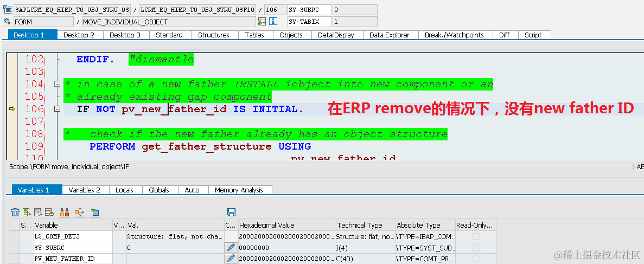Viewport: 644px width, 264px height.
Task: Click the SAPLCRM_EQ_HIER_TO_OBJ_STRU_OS program field
Action: tap(72, 9)
